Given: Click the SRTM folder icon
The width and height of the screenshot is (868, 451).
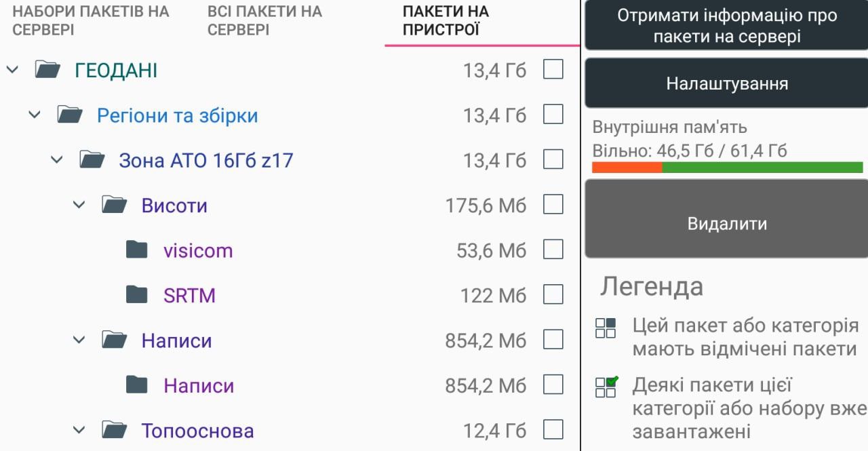Looking at the screenshot, I should pos(137,295).
